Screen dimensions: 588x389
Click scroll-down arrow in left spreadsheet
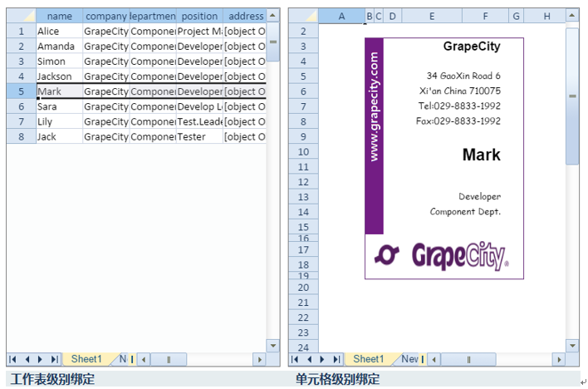click(272, 346)
